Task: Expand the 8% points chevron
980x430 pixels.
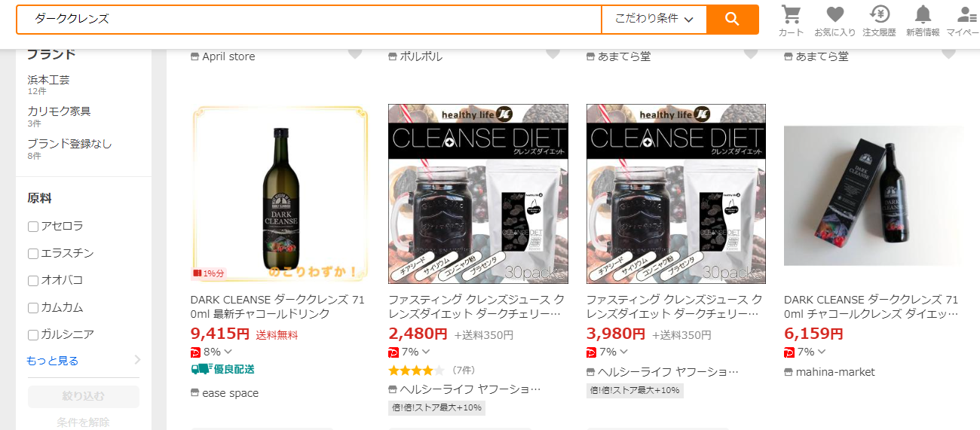Action: 228,352
